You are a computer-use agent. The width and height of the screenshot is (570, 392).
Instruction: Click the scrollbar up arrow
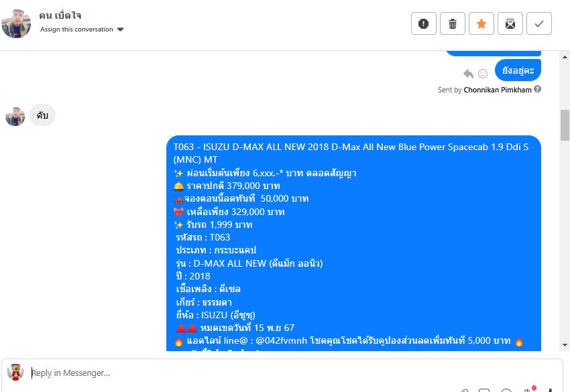tap(565, 57)
